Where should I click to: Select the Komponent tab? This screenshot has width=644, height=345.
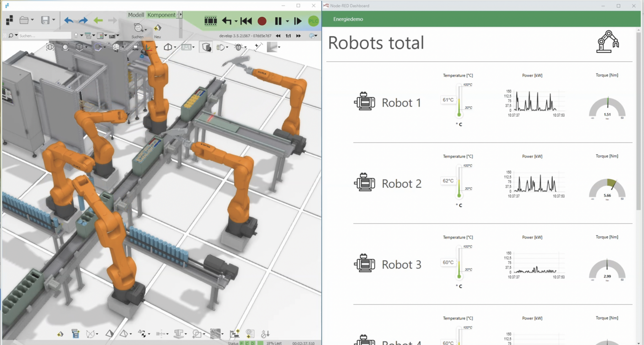pos(162,15)
